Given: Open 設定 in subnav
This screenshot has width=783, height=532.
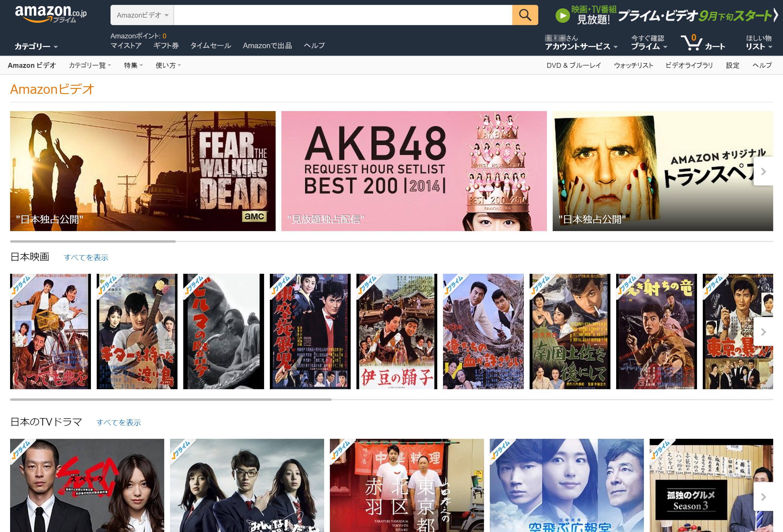Looking at the screenshot, I should tap(732, 65).
